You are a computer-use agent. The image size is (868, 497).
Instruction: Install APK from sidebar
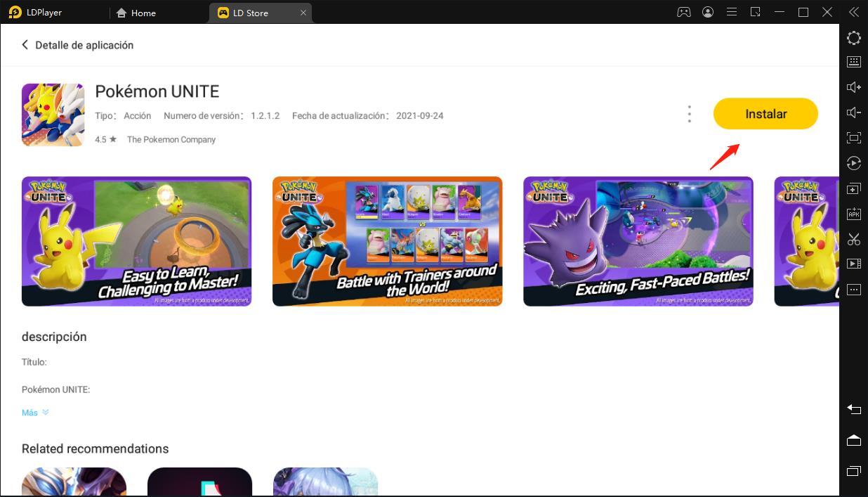tap(854, 214)
